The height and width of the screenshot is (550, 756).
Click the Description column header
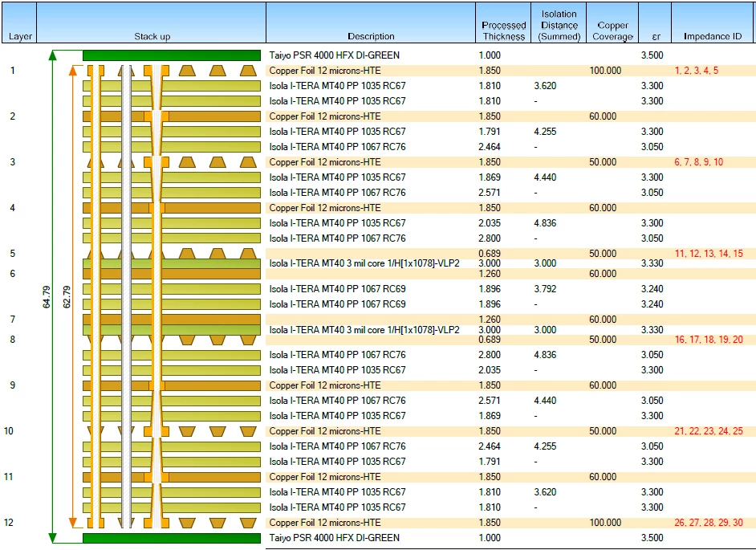[370, 22]
